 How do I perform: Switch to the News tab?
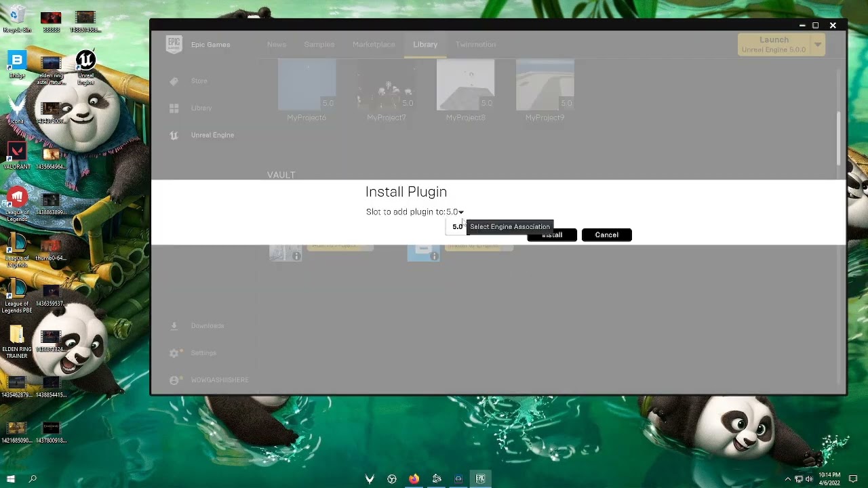tap(277, 44)
